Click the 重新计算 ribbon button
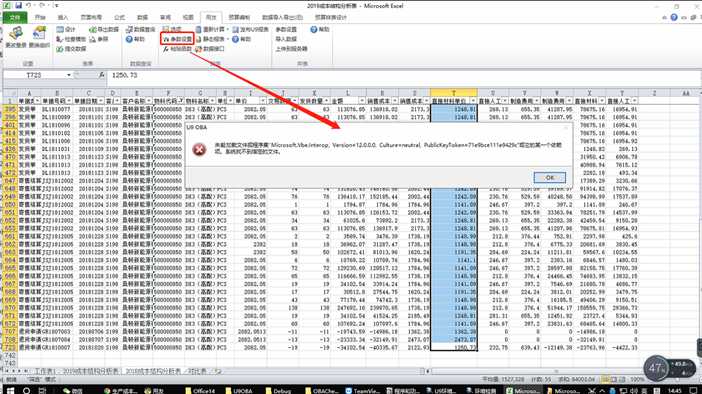This screenshot has width=702, height=394. click(x=210, y=30)
